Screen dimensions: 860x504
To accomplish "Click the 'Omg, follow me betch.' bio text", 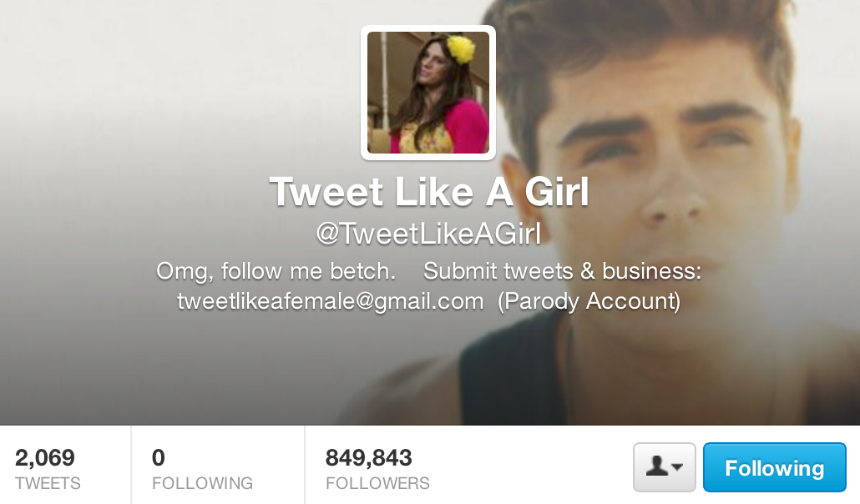I will coord(276,271).
